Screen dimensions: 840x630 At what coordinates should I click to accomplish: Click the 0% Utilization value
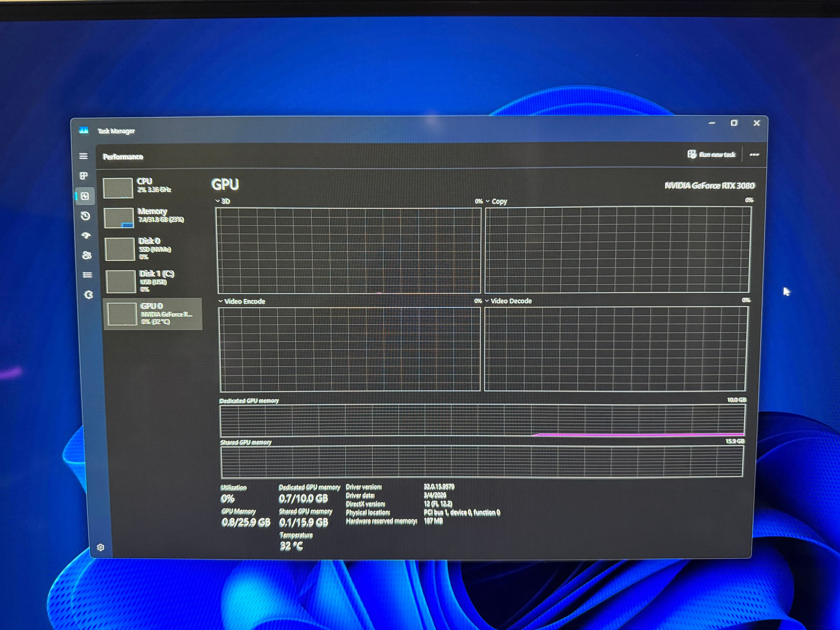pyautogui.click(x=228, y=499)
